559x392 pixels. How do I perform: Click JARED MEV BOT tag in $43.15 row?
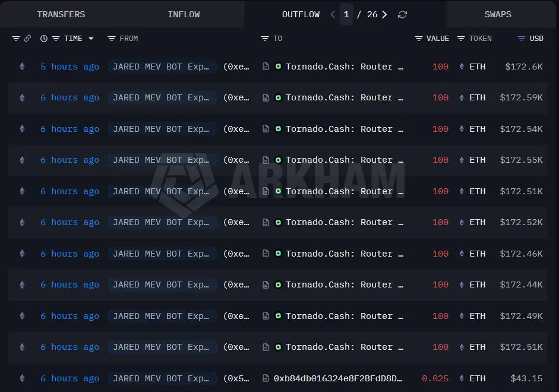[x=162, y=378]
